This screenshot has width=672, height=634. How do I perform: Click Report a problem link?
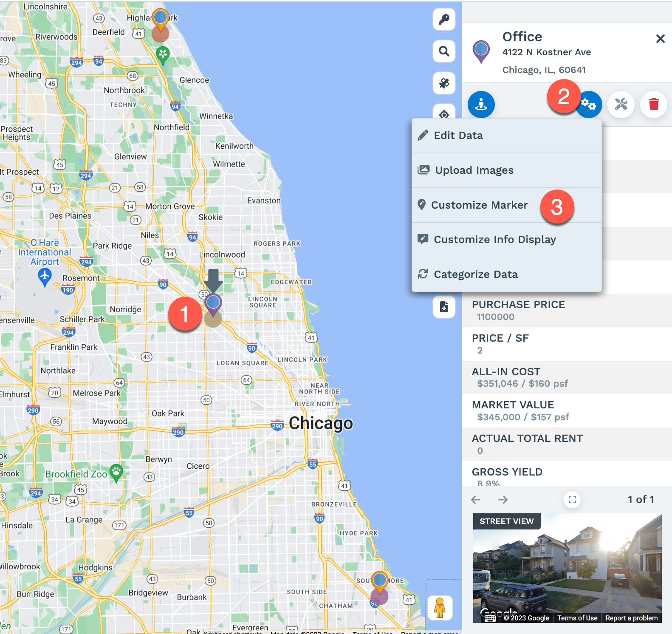pos(632,618)
